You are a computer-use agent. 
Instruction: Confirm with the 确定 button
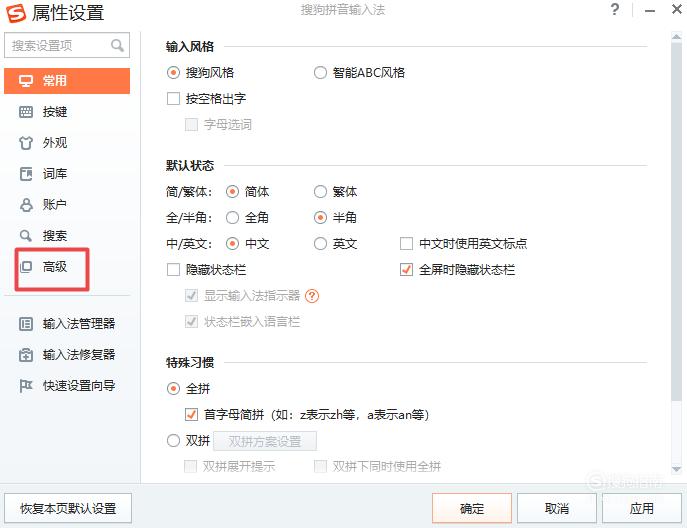pyautogui.click(x=472, y=508)
